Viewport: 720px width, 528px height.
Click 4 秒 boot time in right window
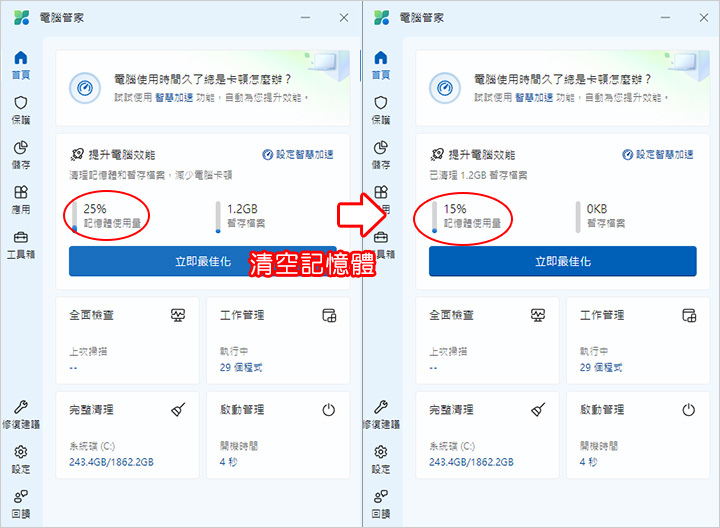[x=588, y=462]
